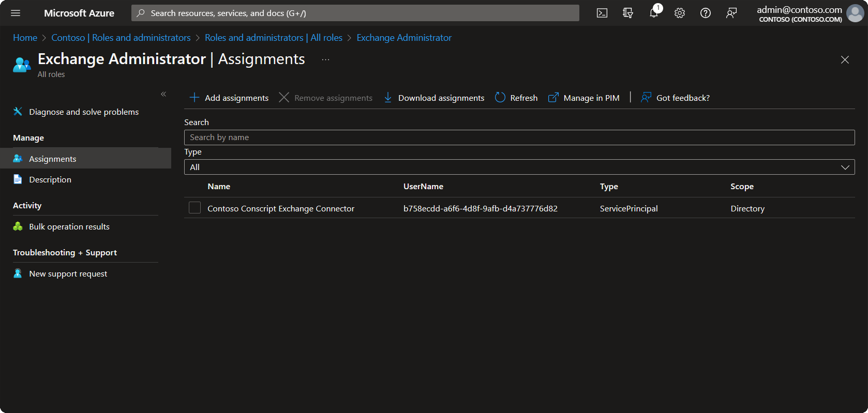The height and width of the screenshot is (413, 868).
Task: Select the Assignments menu item
Action: [x=85, y=158]
